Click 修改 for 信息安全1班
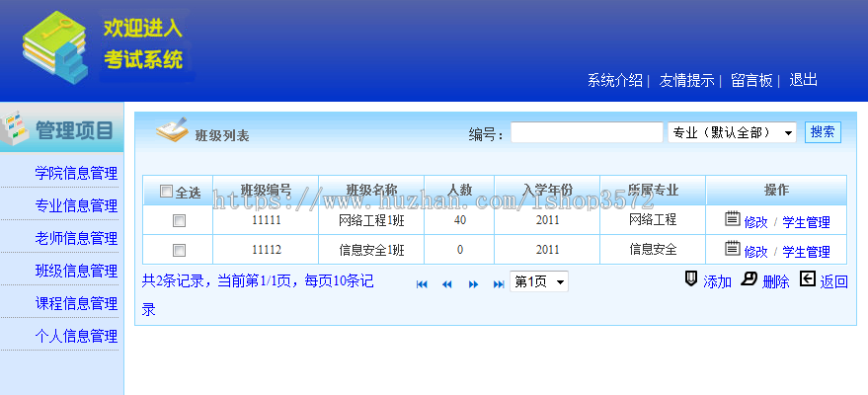The image size is (868, 395). (x=755, y=252)
